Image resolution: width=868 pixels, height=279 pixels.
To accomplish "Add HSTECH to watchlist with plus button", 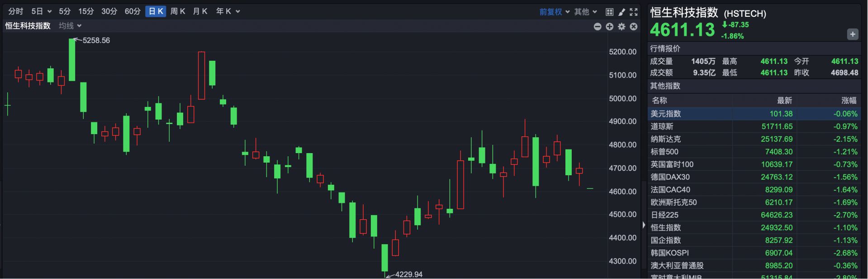I will pos(853,34).
